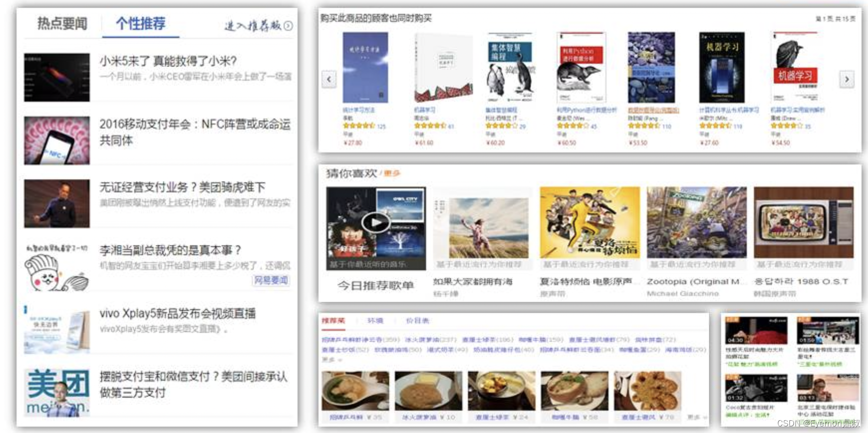Click the food photo priced ¥10

pyautogui.click(x=428, y=391)
